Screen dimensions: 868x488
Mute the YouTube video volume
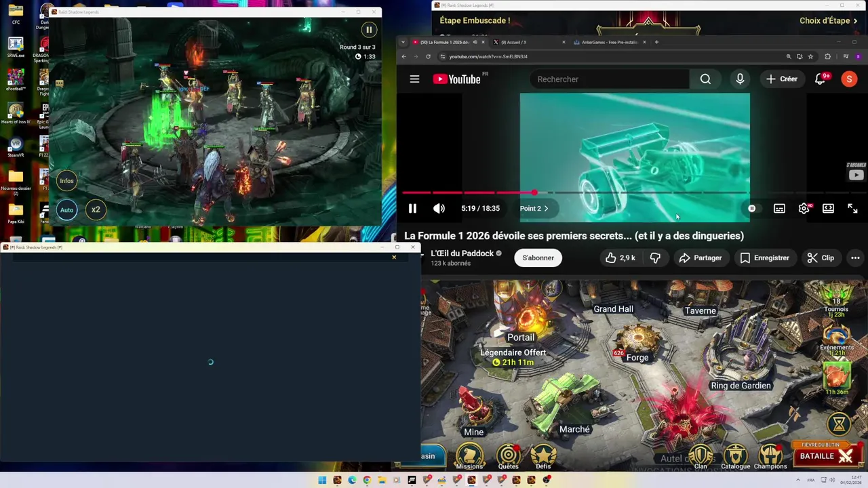439,209
